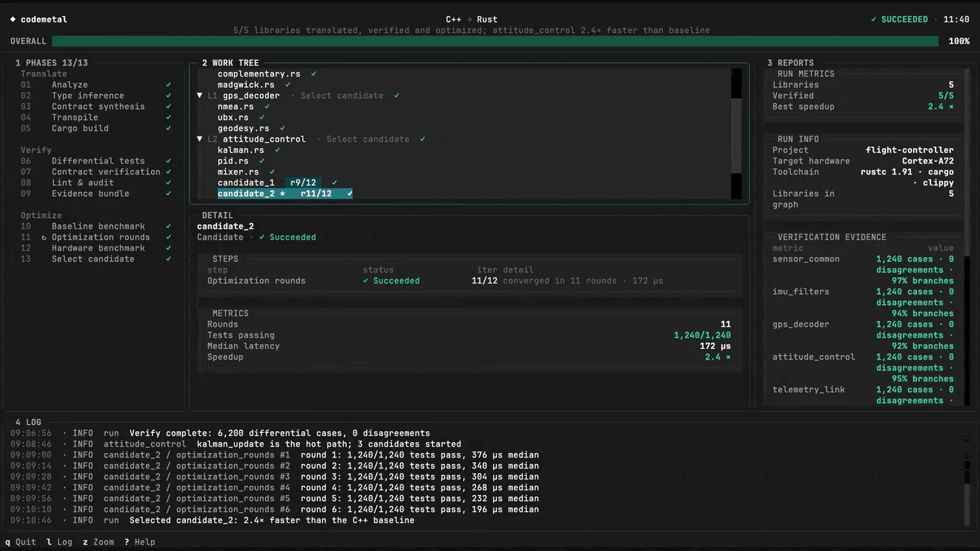The height and width of the screenshot is (551, 980).
Task: Select geodesy.rs in the work tree
Action: tap(243, 128)
